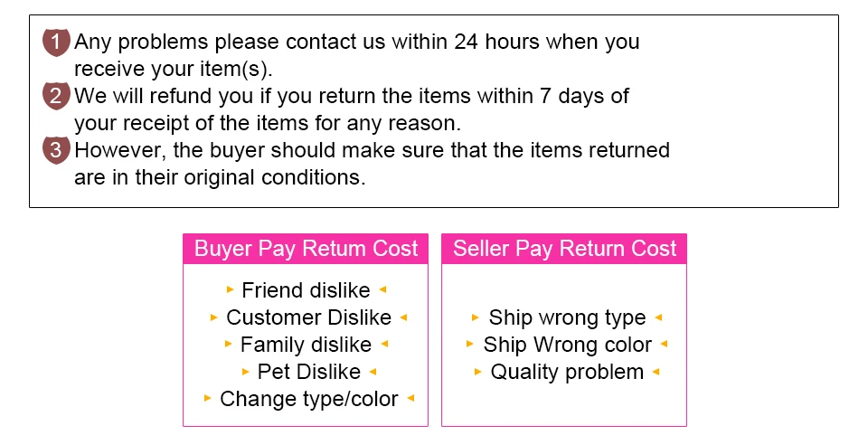Click the arrow left of Pet Dislike

click(246, 372)
